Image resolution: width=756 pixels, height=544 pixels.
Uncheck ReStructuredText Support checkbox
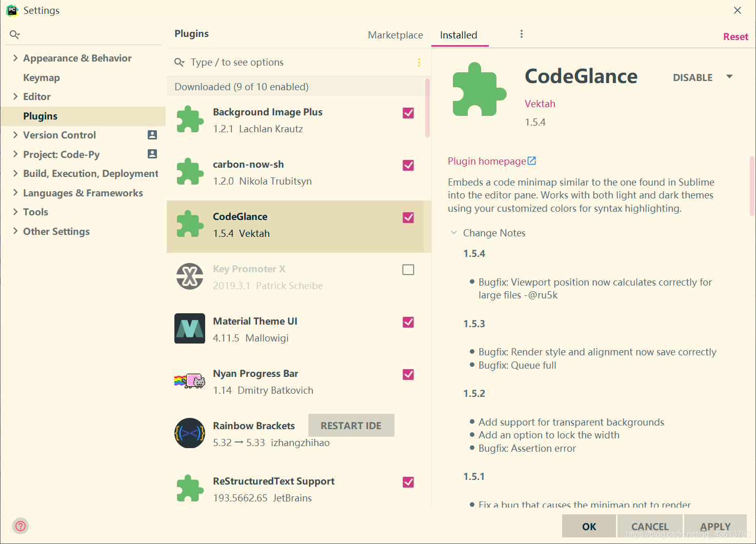coord(408,482)
